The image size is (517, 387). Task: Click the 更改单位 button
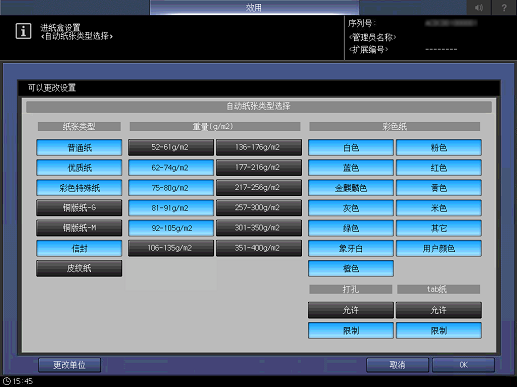pyautogui.click(x=69, y=365)
